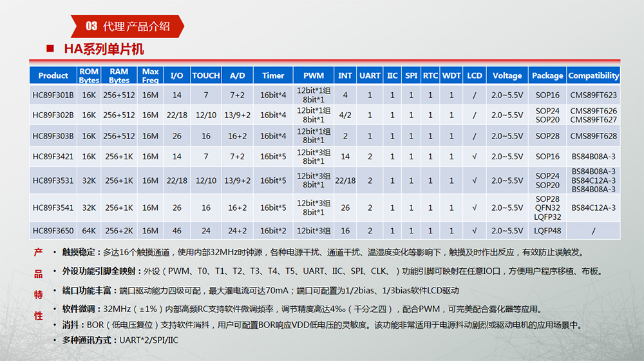The width and height of the screenshot is (644, 361).
Task: Click the "RAM Bytes" column header
Action: coord(119,75)
